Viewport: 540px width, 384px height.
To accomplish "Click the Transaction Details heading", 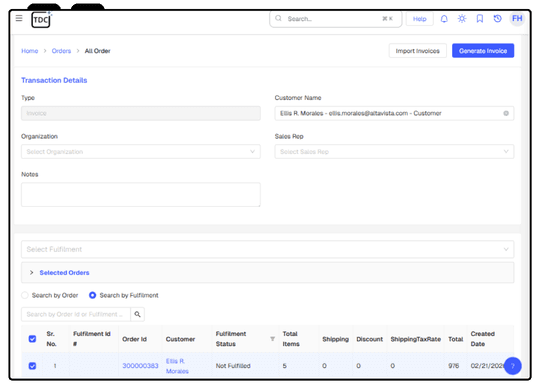I will (54, 80).
